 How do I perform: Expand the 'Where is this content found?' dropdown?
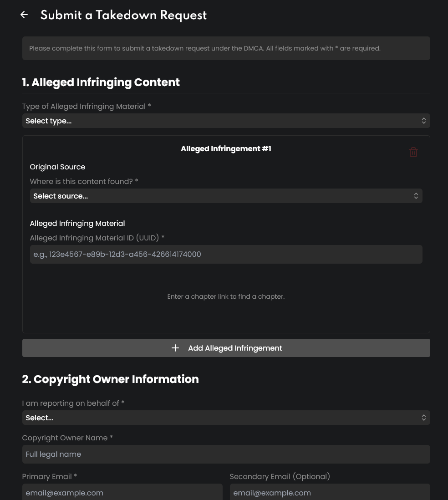point(226,196)
